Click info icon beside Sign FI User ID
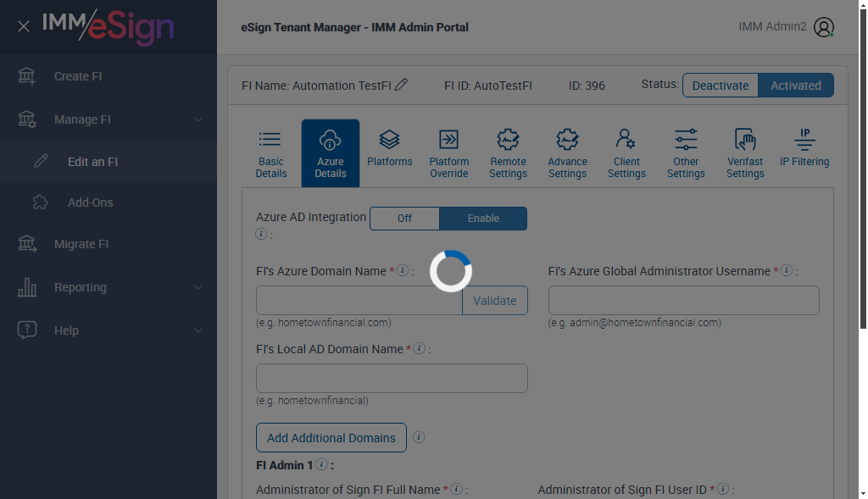Screen dimensions: 868x499 (722, 489)
